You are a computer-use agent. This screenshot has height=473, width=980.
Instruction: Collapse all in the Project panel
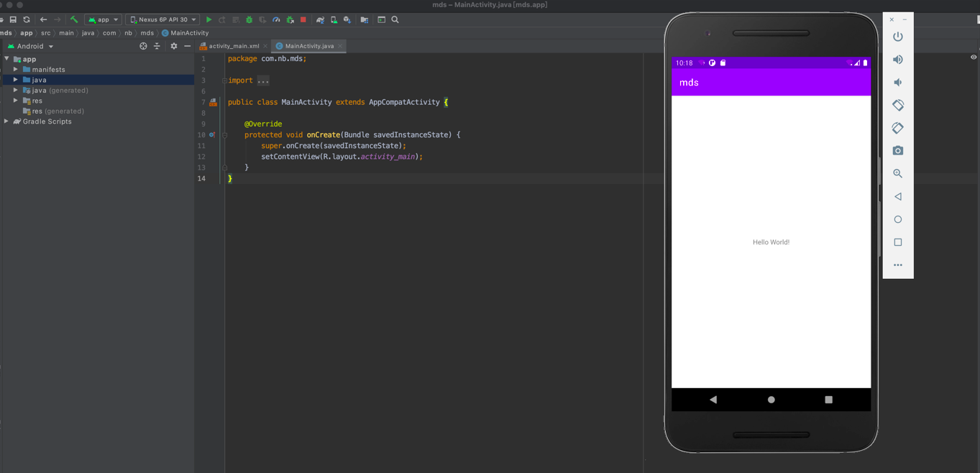(157, 46)
